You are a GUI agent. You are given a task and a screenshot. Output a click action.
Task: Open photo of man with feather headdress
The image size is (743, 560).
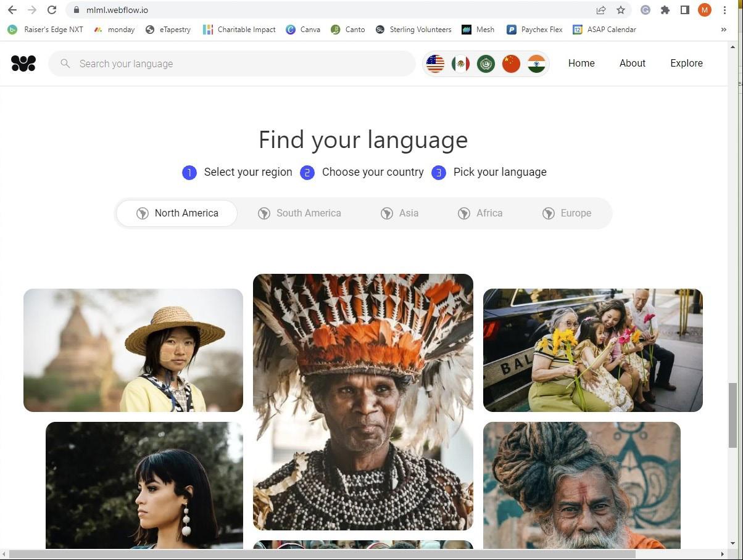[x=363, y=402]
